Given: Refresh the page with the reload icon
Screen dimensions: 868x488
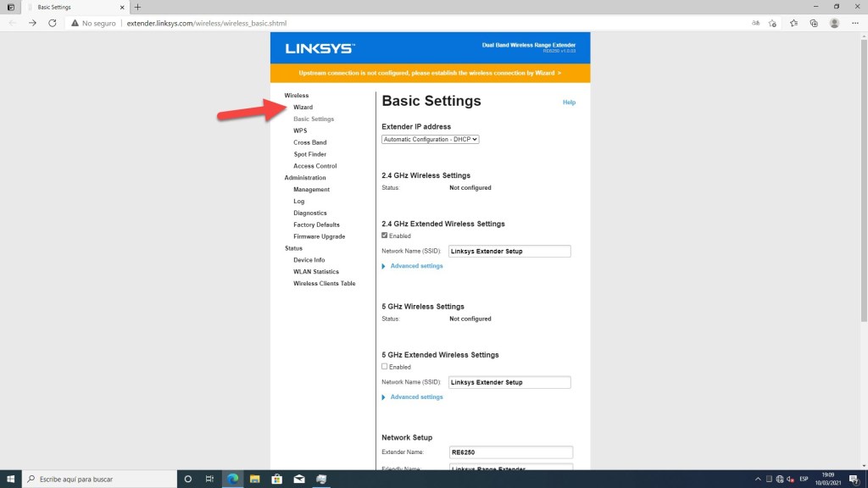Looking at the screenshot, I should click(x=53, y=23).
